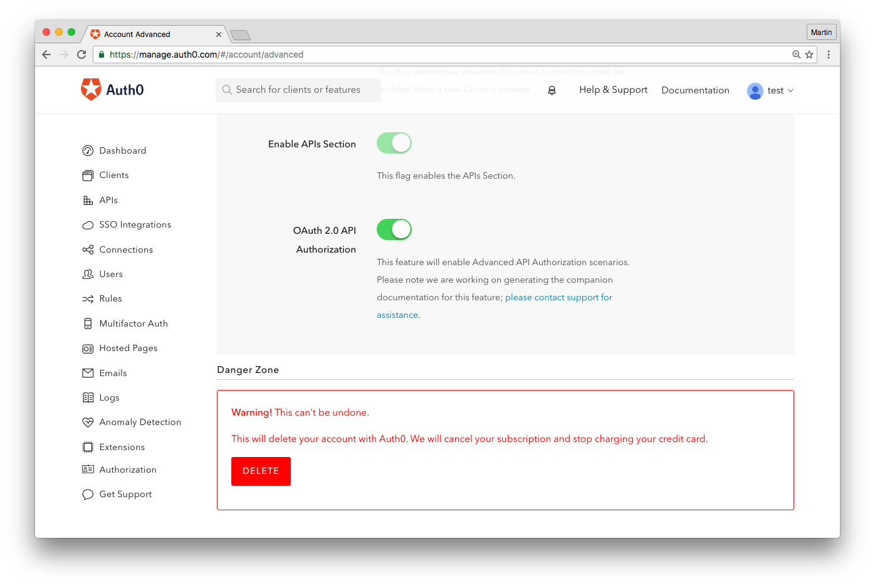
Task: Click the browser forward arrow
Action: click(64, 55)
